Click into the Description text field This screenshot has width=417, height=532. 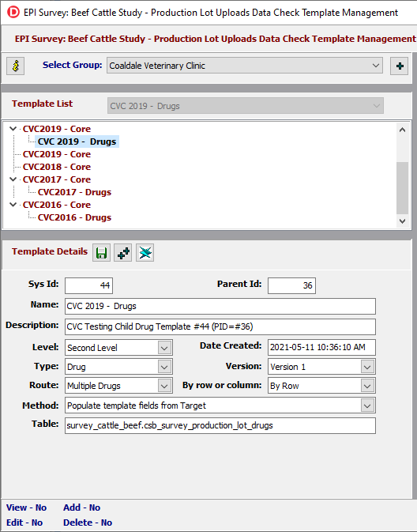click(x=220, y=326)
